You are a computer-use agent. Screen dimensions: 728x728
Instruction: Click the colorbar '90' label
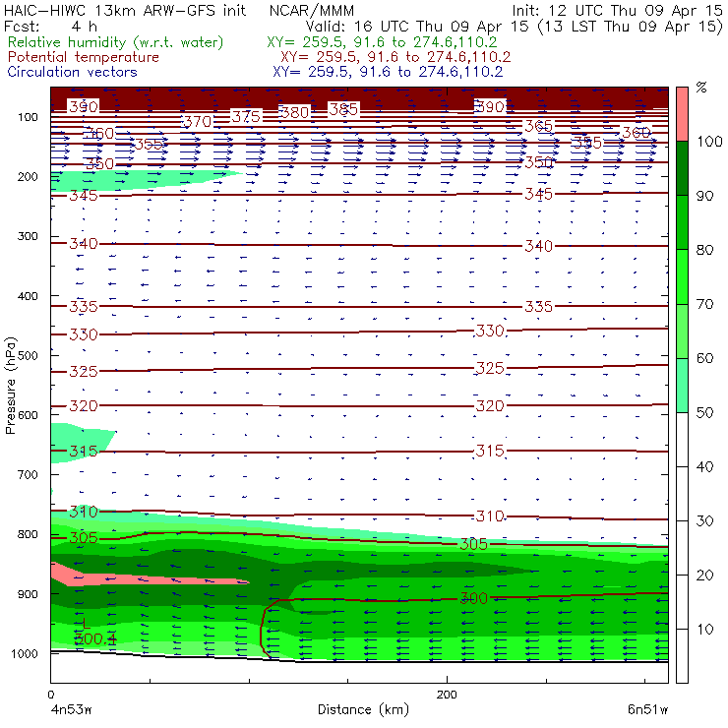(704, 196)
